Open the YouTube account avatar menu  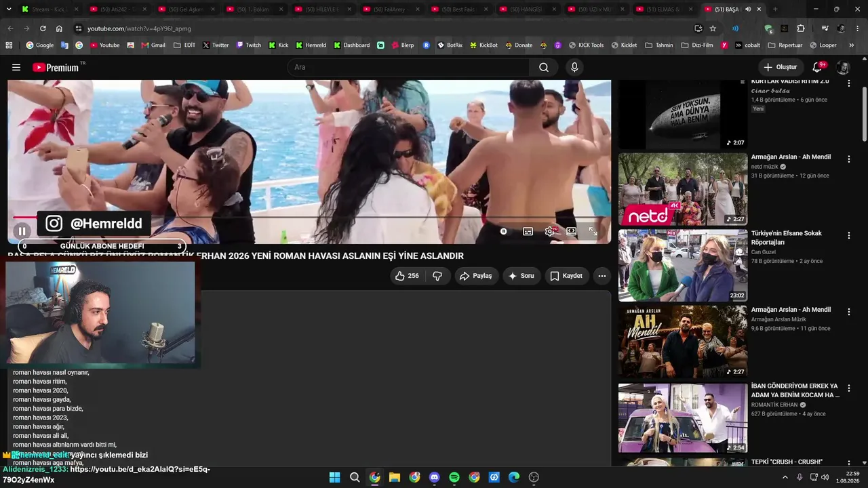pyautogui.click(x=843, y=67)
